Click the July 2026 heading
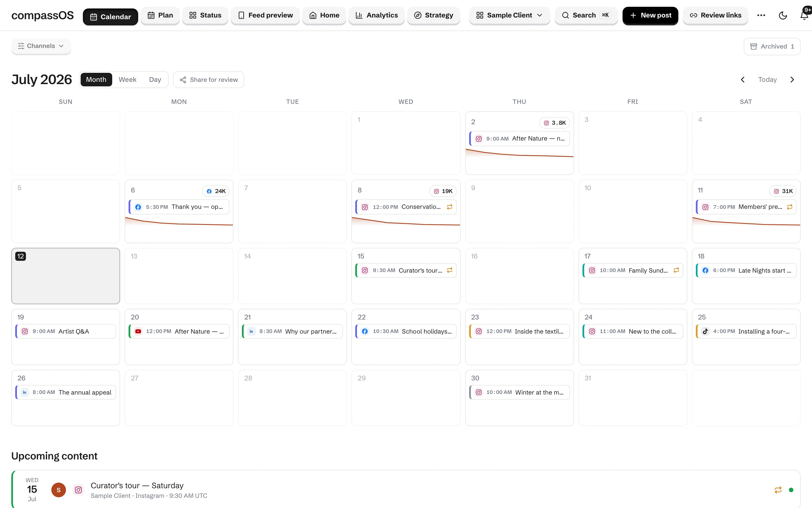This screenshot has width=812, height=508. 42,80
